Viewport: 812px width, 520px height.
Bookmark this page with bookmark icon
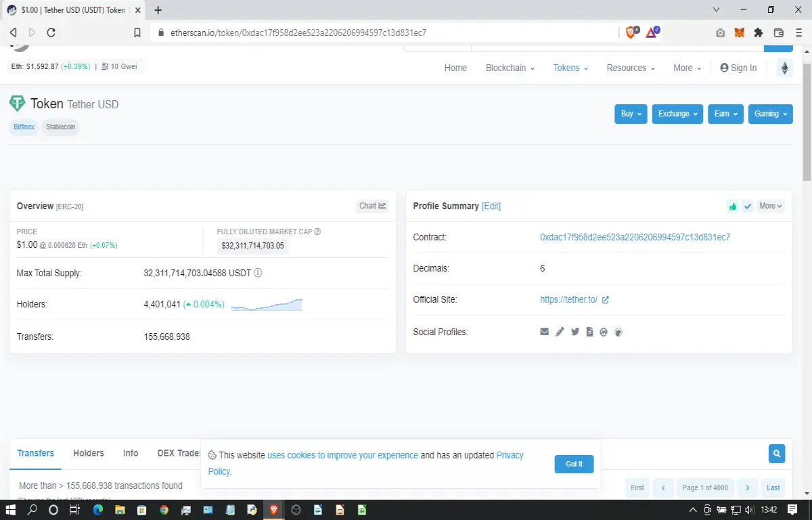tap(137, 32)
